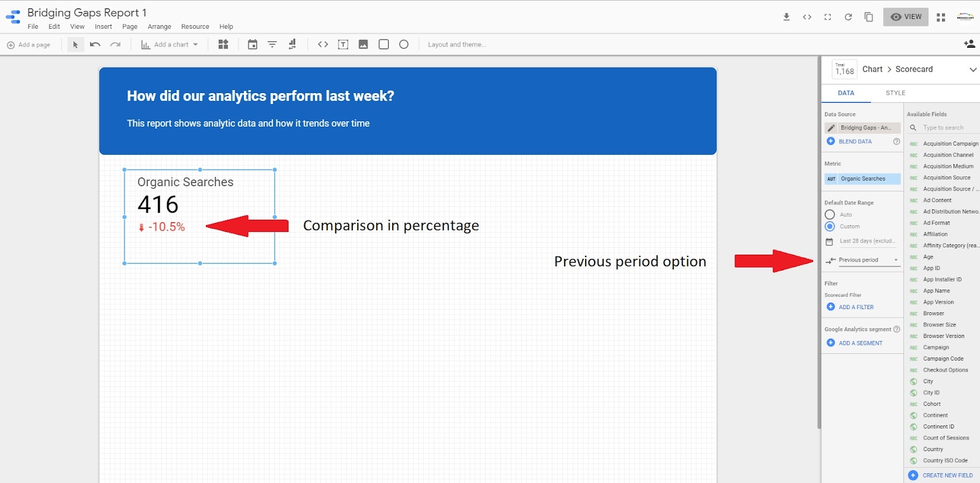This screenshot has height=483, width=980.
Task: Select the image insert tool
Action: 363,45
